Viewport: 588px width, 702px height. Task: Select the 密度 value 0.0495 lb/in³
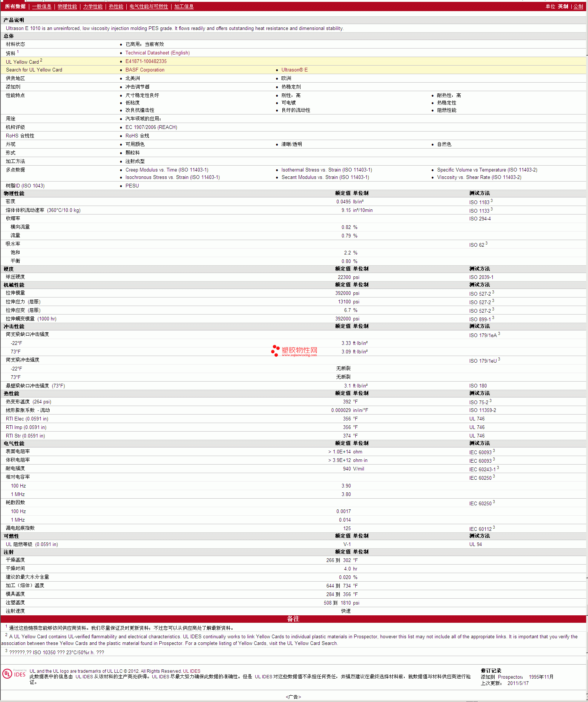coord(350,202)
